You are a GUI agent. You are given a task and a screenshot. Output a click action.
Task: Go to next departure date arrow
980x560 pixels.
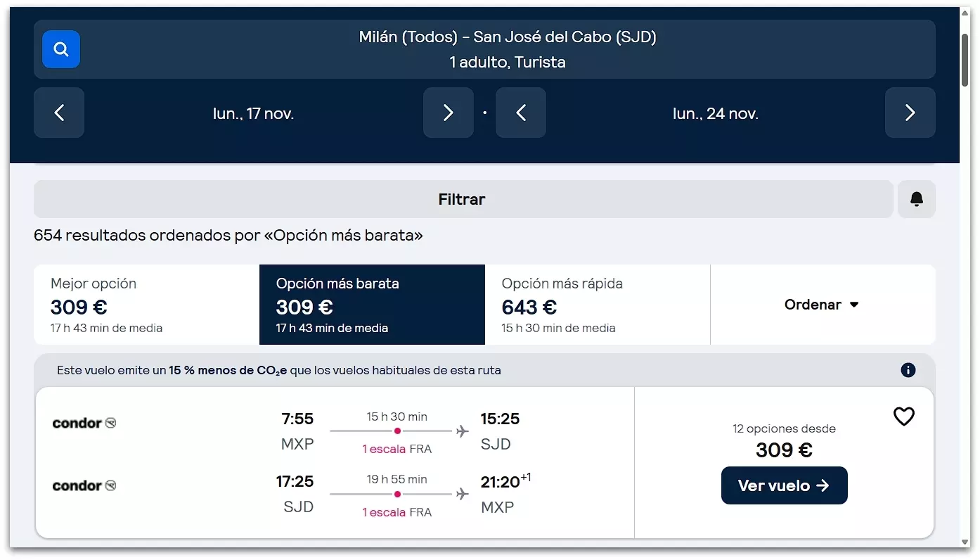click(x=448, y=113)
